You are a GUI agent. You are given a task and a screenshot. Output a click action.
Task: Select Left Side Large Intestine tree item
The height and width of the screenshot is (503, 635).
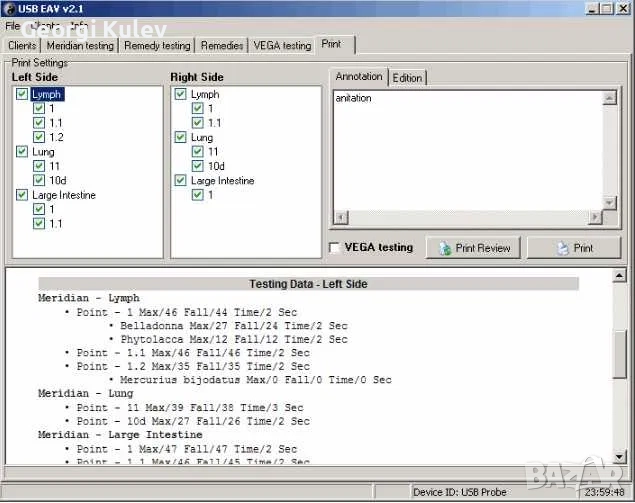click(x=63, y=196)
